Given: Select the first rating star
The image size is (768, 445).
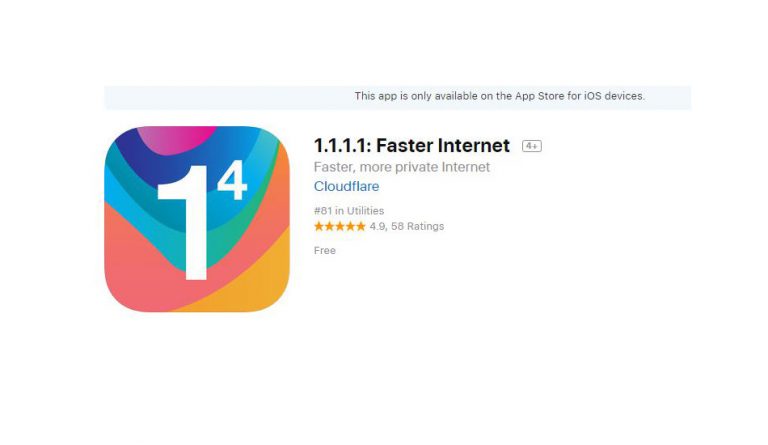Looking at the screenshot, I should coord(319,226).
